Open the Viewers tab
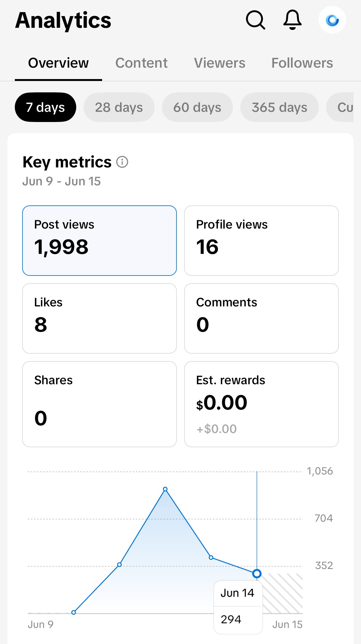 pyautogui.click(x=219, y=63)
